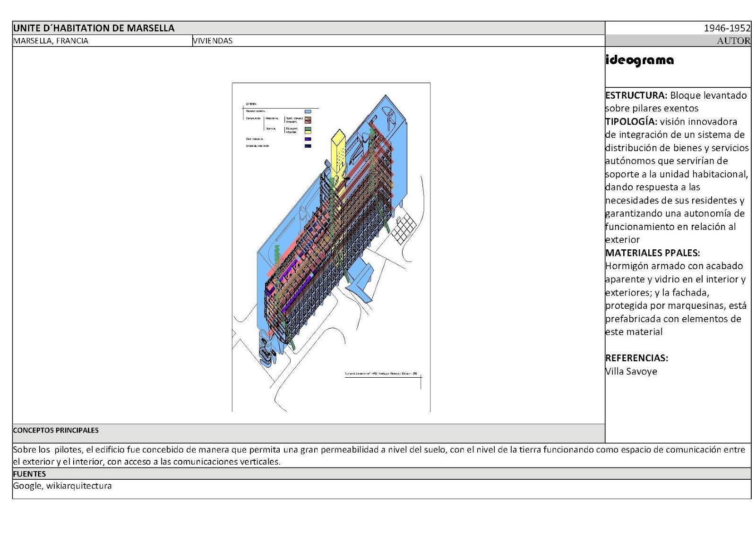Click the light blue legend color swatch
Viewport: 756px width, 534px height.
(x=308, y=111)
